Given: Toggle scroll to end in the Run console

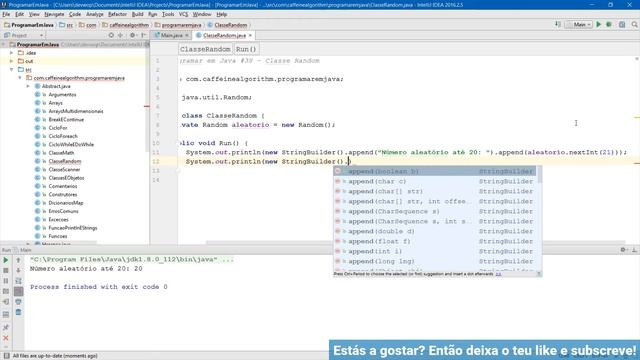Looking at the screenshot, I should [18, 291].
